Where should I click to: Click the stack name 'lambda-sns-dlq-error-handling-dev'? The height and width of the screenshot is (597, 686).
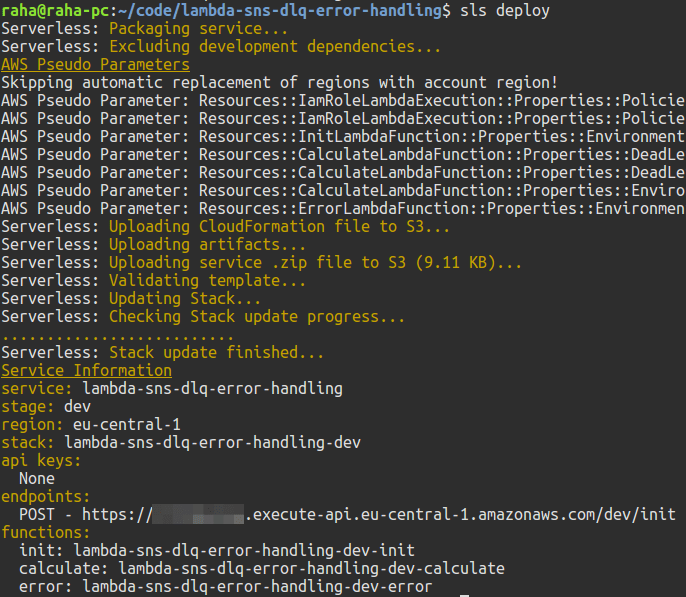(x=213, y=442)
